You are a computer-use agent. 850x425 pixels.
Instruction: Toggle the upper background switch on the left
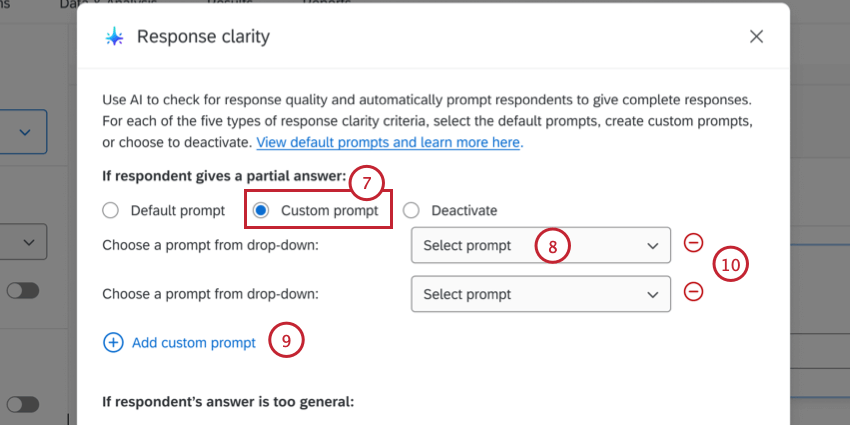point(21,290)
